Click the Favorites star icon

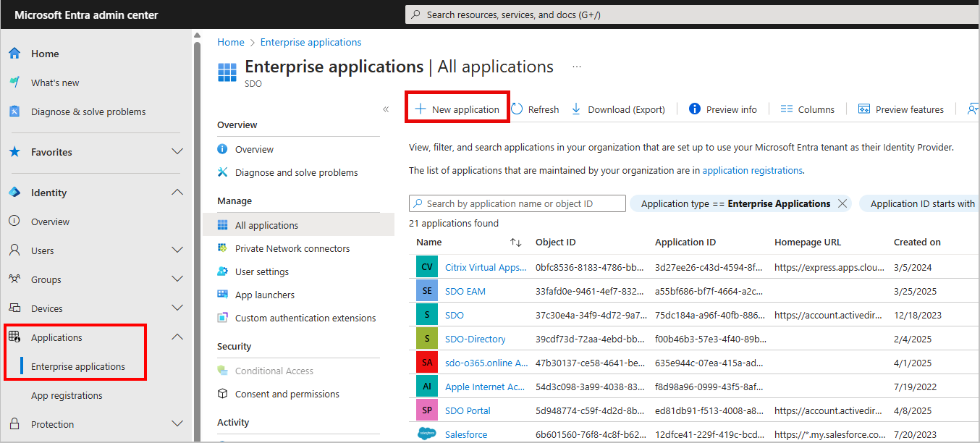click(x=14, y=152)
